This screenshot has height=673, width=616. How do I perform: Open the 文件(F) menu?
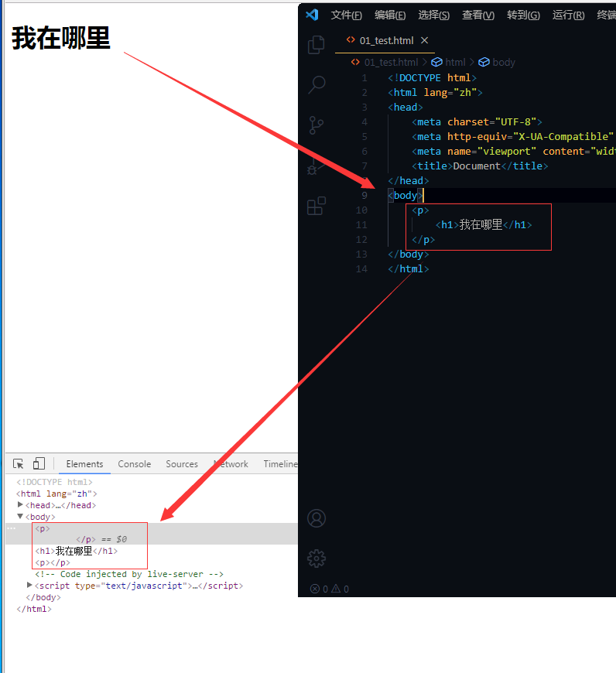(347, 15)
